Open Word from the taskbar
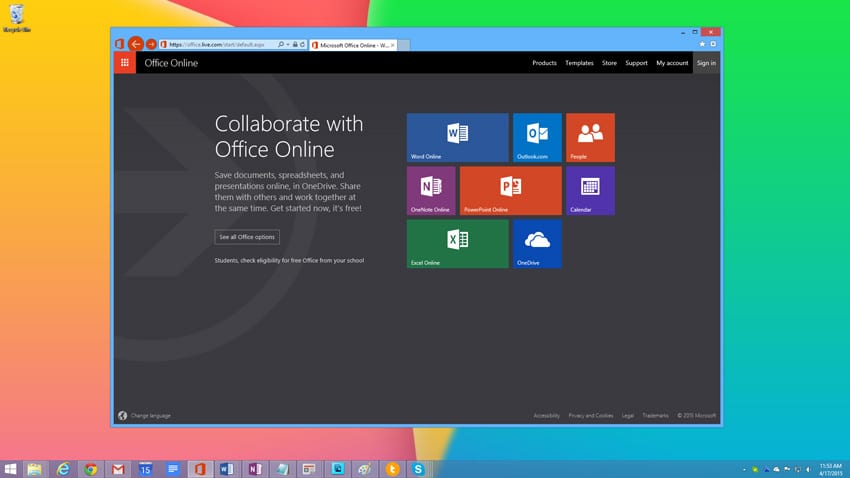The image size is (850, 478). click(x=227, y=469)
